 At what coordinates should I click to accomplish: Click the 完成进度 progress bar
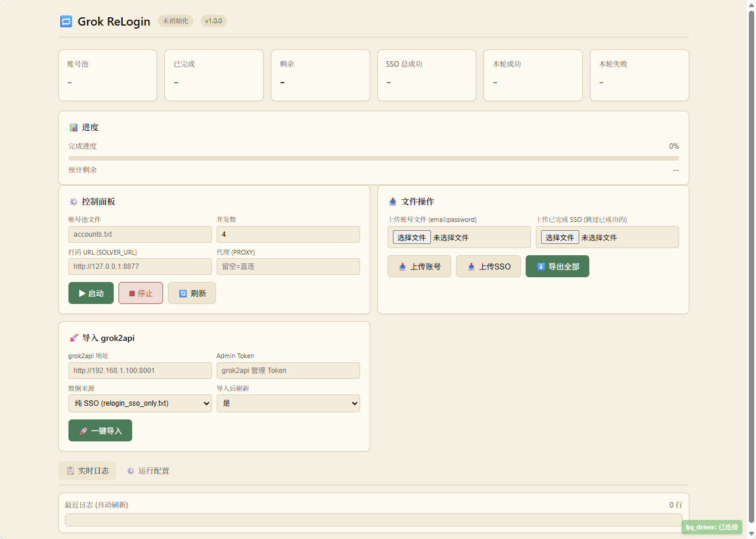coord(374,158)
